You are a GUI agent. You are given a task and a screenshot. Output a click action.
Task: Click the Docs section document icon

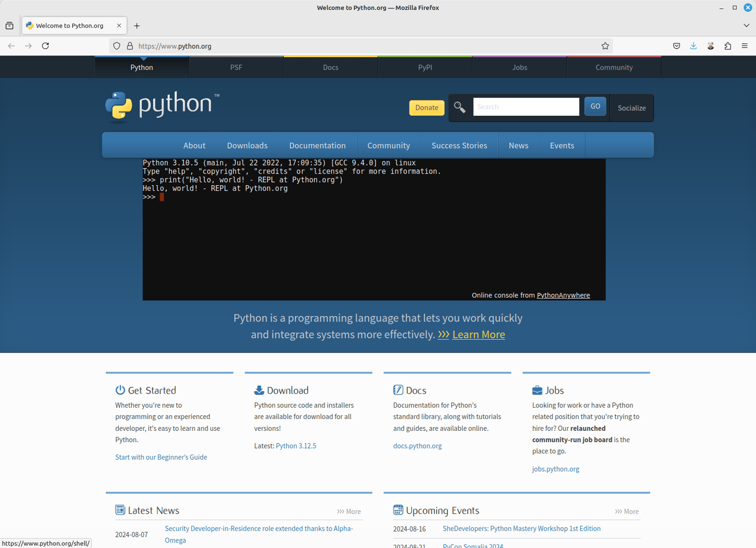(x=398, y=390)
